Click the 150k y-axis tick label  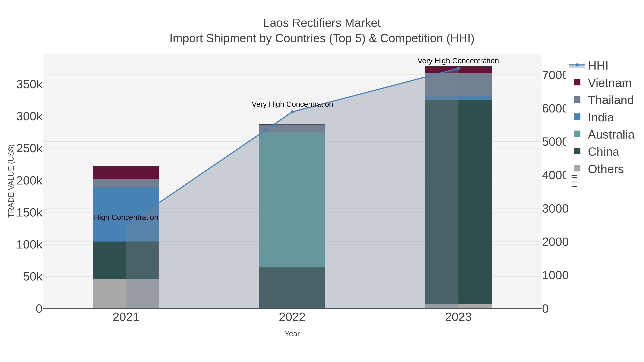tap(30, 213)
